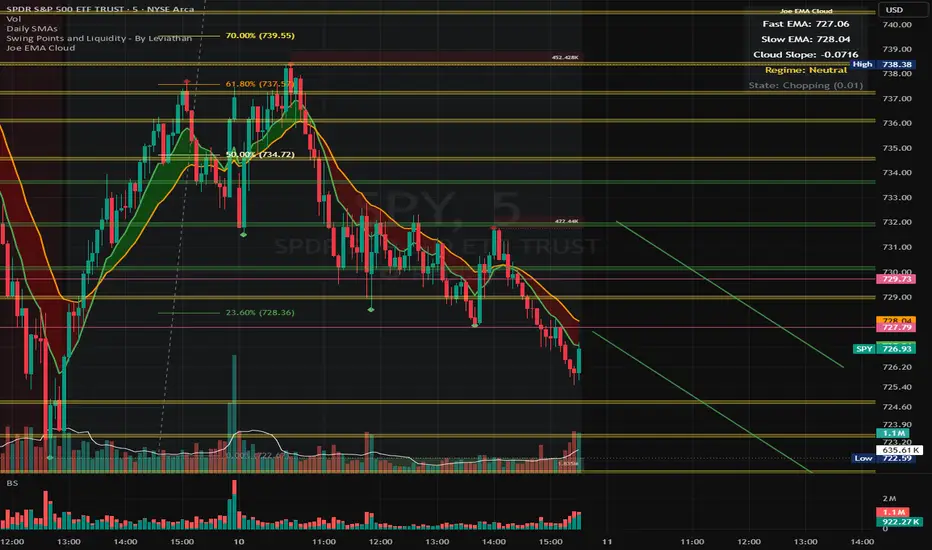Viewport: 932px width, 550px height.
Task: Click the pink 727.79 price label
Action: point(896,328)
